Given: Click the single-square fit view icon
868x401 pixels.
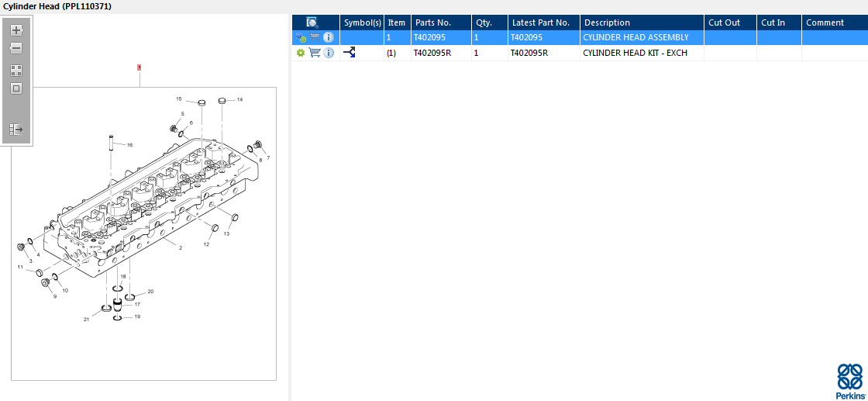Looking at the screenshot, I should point(16,88).
